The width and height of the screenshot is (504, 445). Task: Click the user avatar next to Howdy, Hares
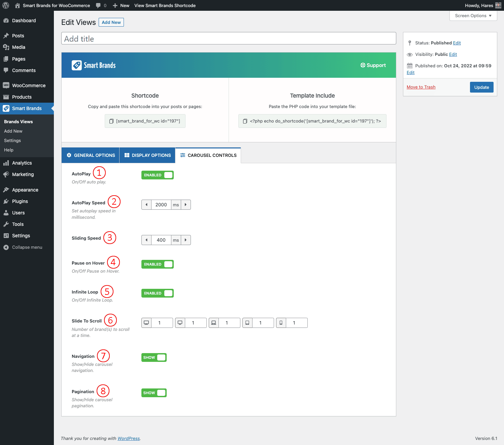[x=498, y=5]
